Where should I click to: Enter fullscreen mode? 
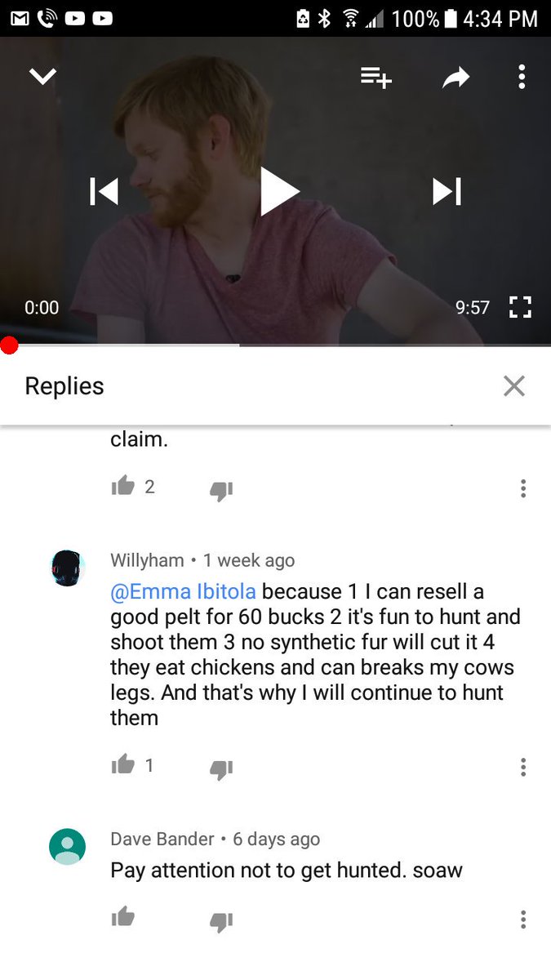pos(520,307)
